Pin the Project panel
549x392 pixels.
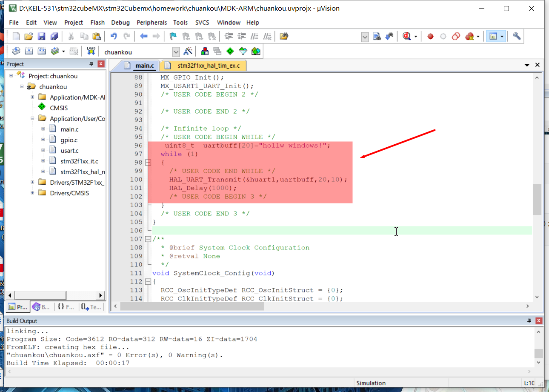91,64
